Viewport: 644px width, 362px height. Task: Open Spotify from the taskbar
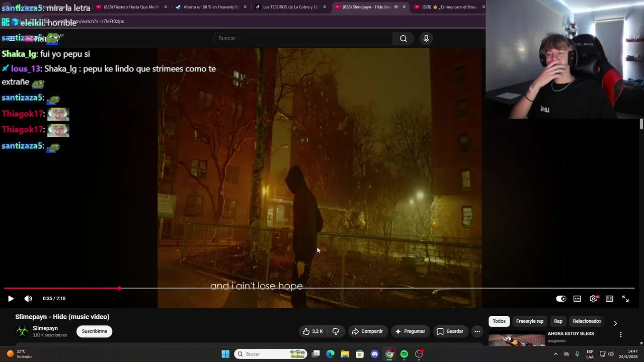point(404,354)
